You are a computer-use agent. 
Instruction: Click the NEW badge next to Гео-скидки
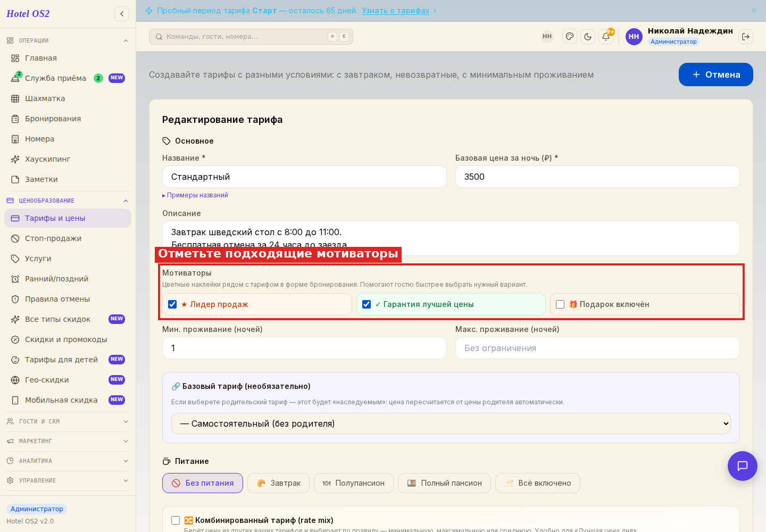pyautogui.click(x=117, y=380)
